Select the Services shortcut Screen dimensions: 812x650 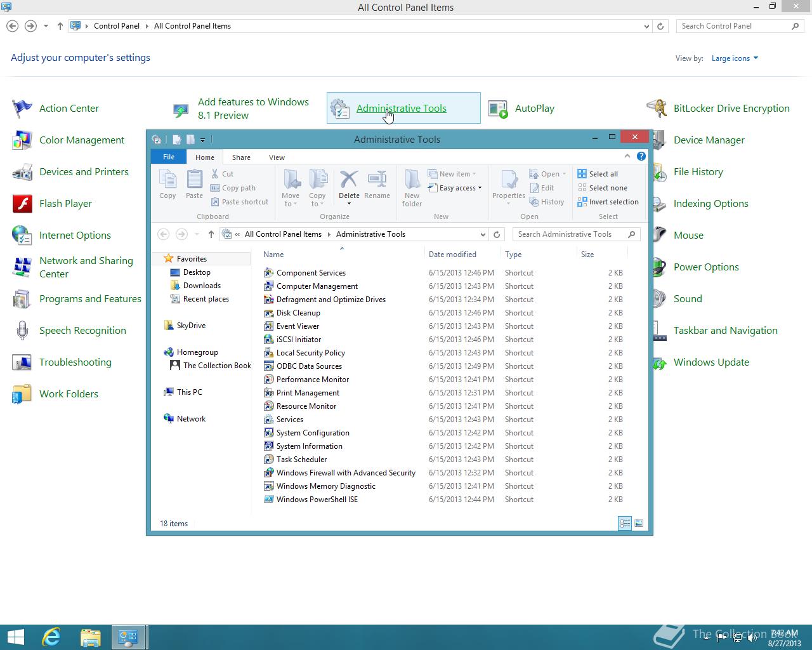coord(289,420)
